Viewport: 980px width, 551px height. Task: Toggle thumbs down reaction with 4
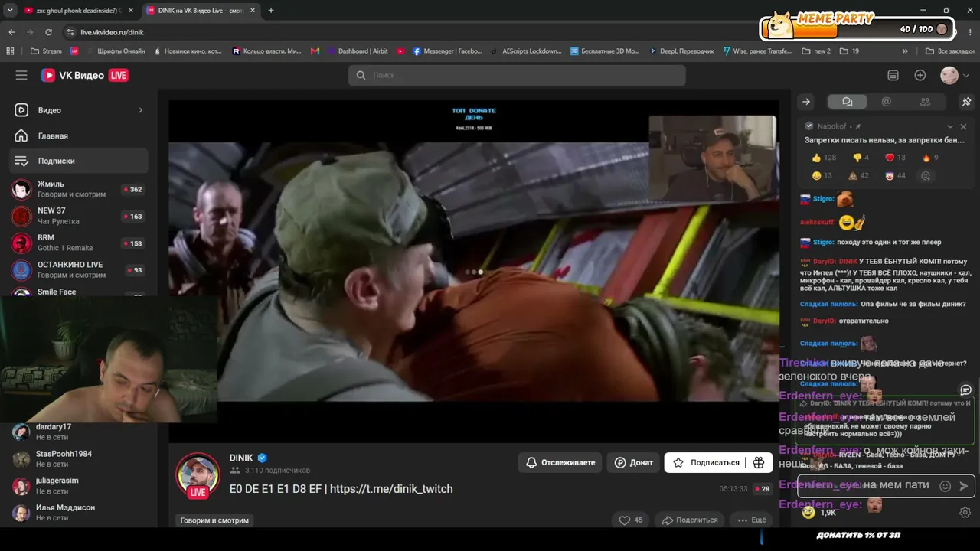pos(861,158)
